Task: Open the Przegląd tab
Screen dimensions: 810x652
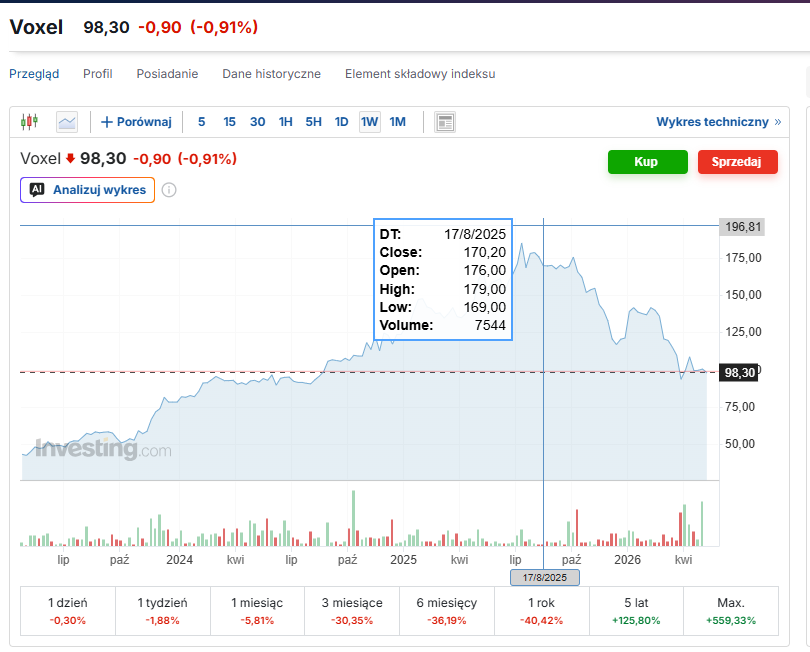Action: coord(34,74)
